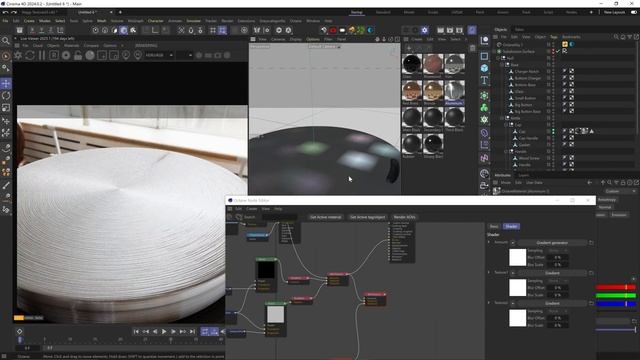
Task: Expand the Texture1 row in Shader panel
Action: pyautogui.click(x=489, y=273)
